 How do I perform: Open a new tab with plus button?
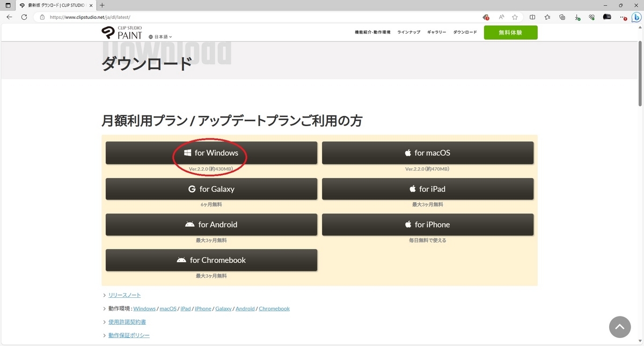102,5
